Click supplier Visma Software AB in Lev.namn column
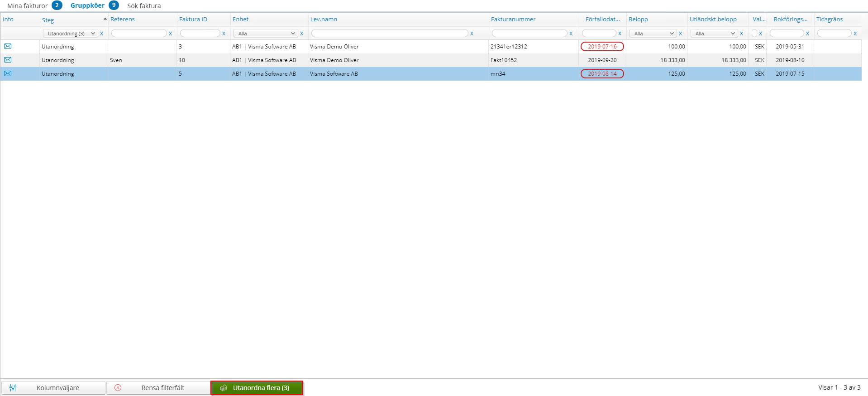The image size is (868, 396). point(334,74)
